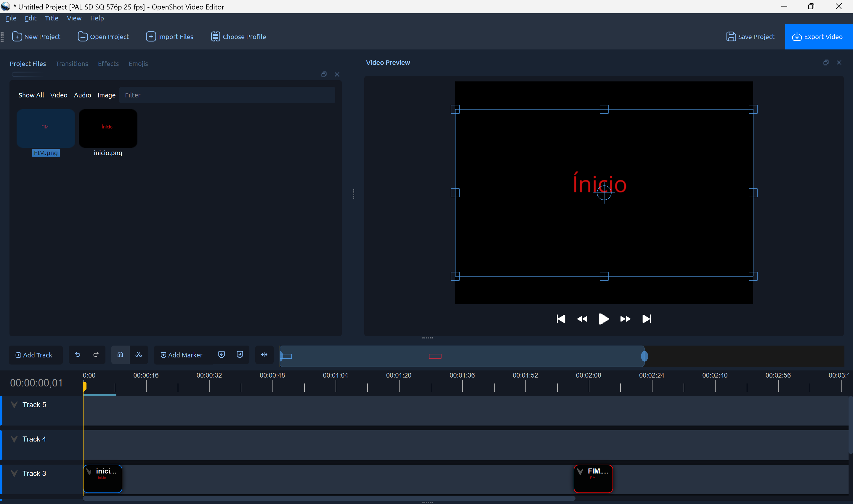Open the FIM clip menu arrow
This screenshot has height=504, width=853.
pyautogui.click(x=580, y=471)
